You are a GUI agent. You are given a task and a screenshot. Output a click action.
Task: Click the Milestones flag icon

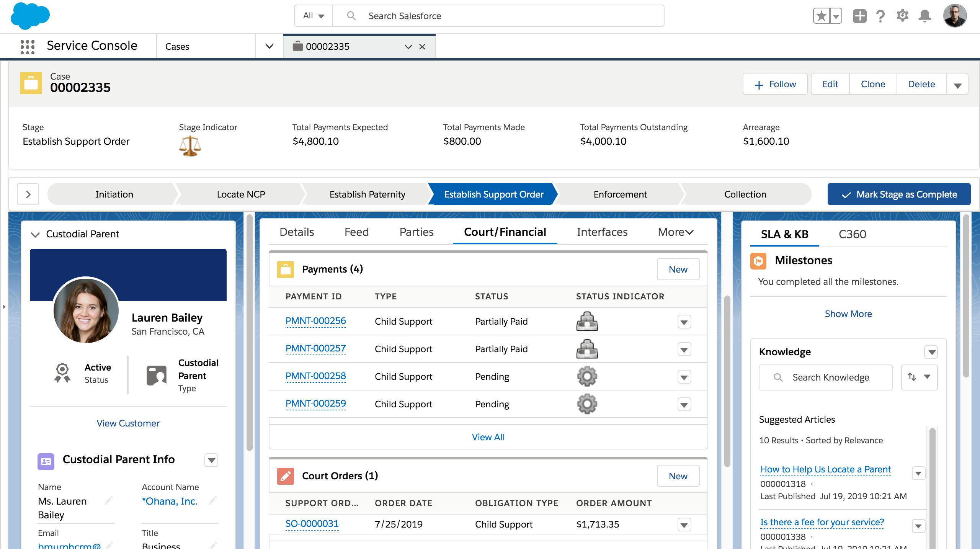coord(758,261)
